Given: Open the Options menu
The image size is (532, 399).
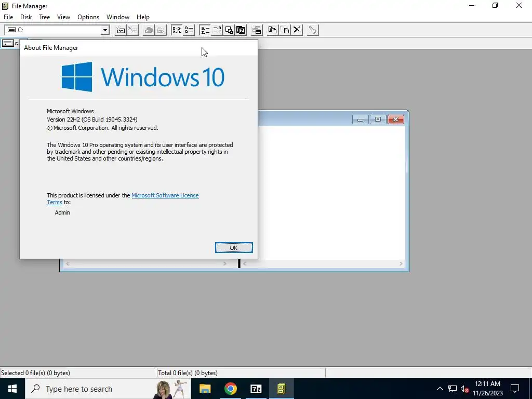Looking at the screenshot, I should (88, 17).
